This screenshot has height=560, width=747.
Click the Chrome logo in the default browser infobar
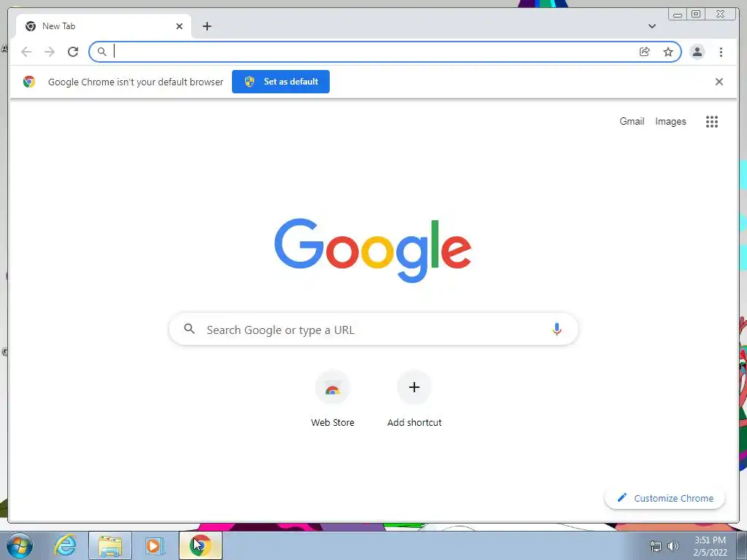click(29, 82)
